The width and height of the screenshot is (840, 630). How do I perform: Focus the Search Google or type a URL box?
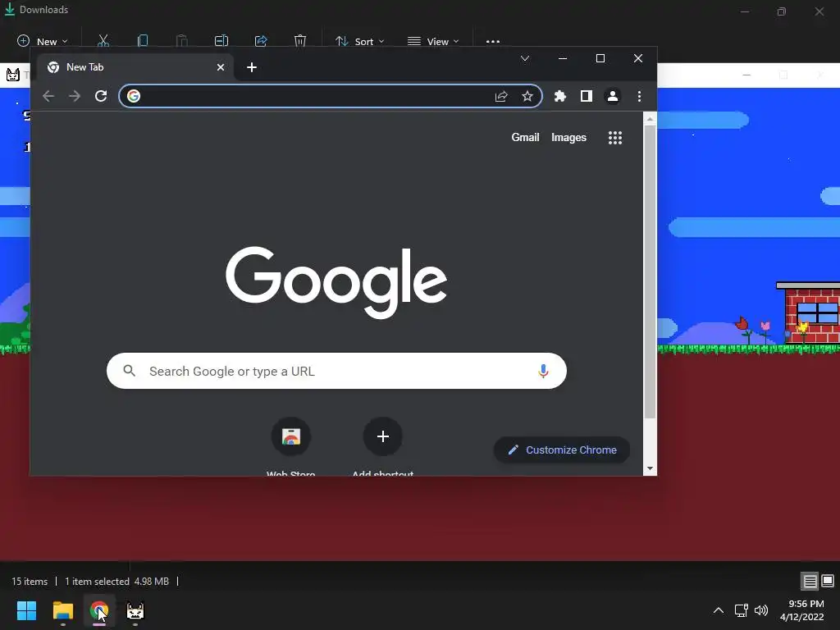pyautogui.click(x=336, y=371)
